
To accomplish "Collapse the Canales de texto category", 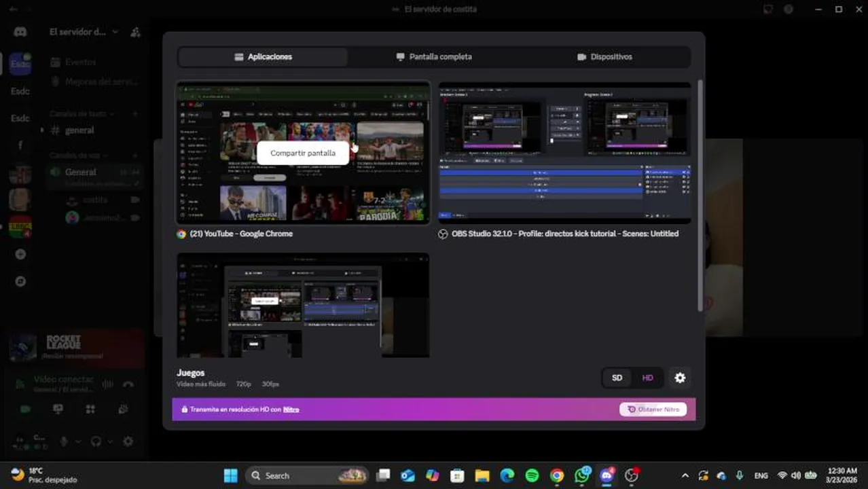I will [x=82, y=114].
